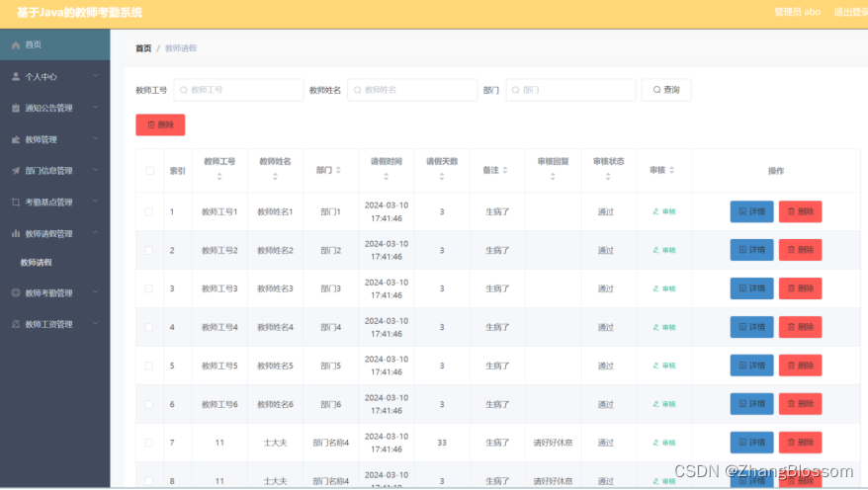The image size is (868, 490).
Task: Check the checkbox for row 2
Action: click(x=149, y=251)
